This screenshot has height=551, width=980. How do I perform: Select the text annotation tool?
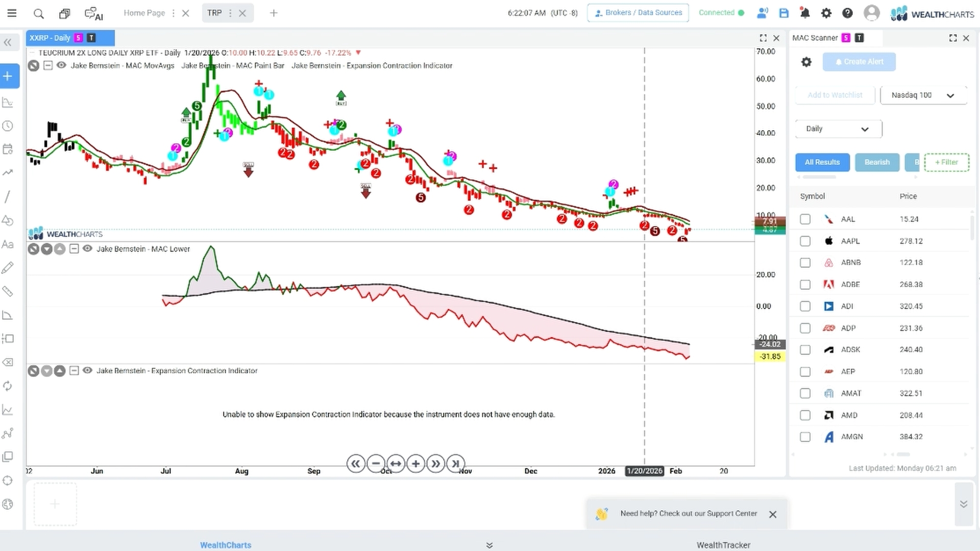[8, 244]
